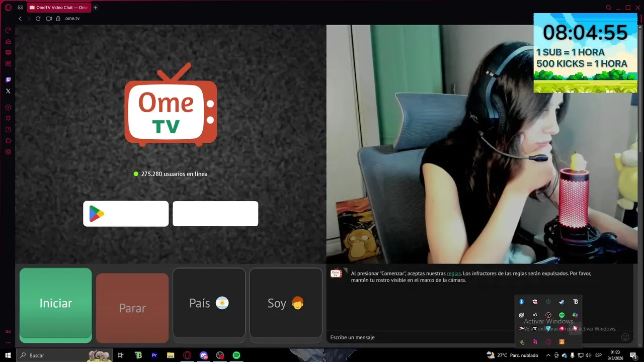The image size is (644, 362).
Task: Click the OBS Studio tray icon
Action: pos(548,315)
